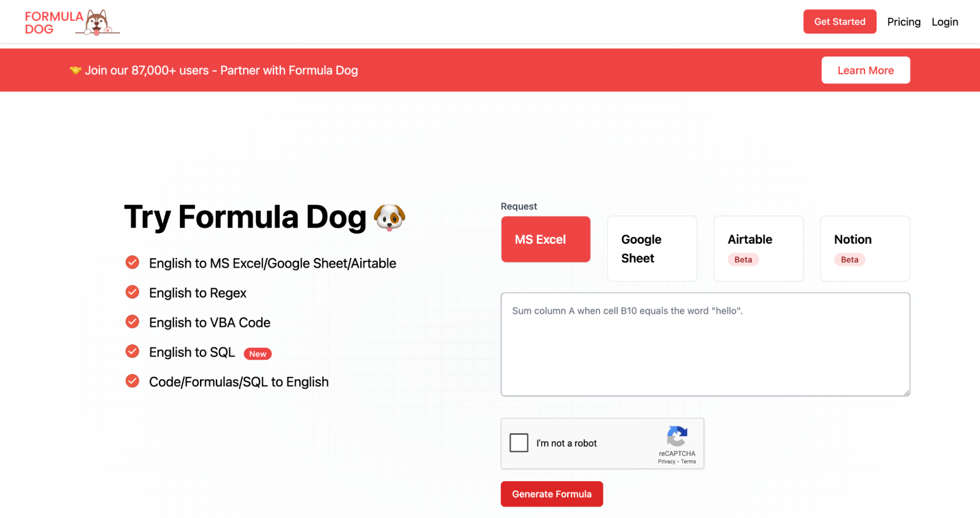The image size is (980, 518).
Task: Check the 'I'm not a robot' box
Action: tap(518, 442)
